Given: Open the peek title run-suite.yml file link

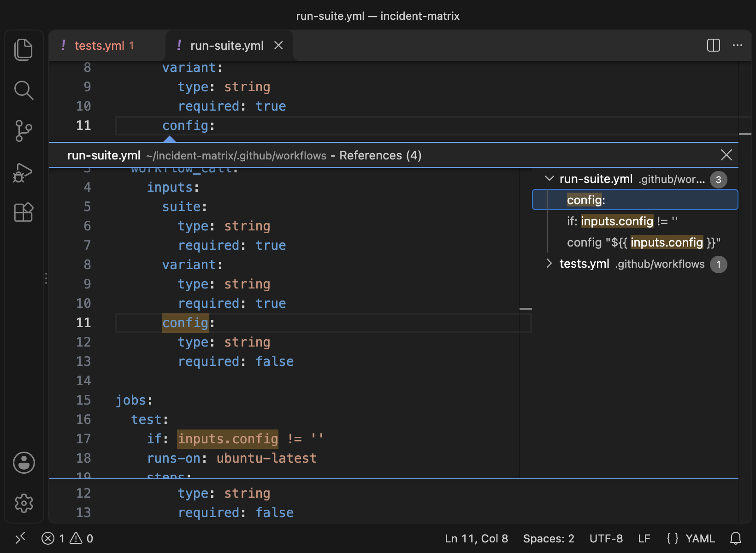Looking at the screenshot, I should tap(104, 155).
